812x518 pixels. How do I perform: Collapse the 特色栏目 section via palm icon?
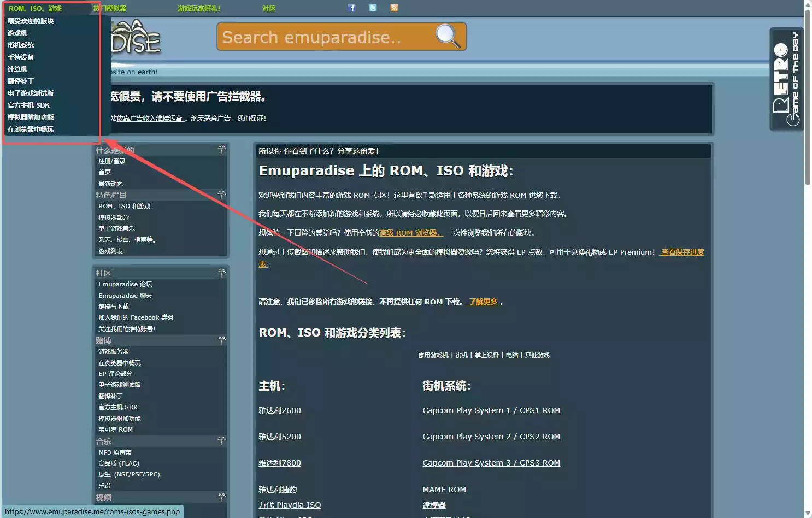click(221, 195)
